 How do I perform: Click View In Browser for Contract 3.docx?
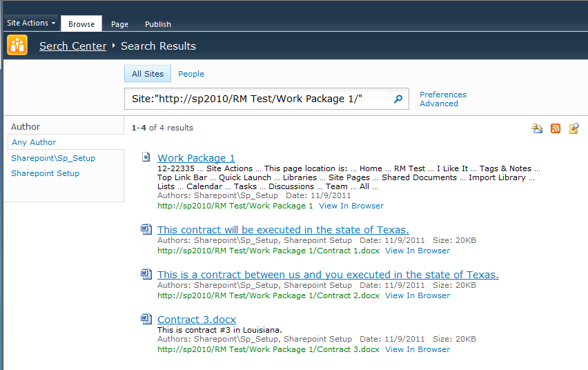click(x=418, y=349)
